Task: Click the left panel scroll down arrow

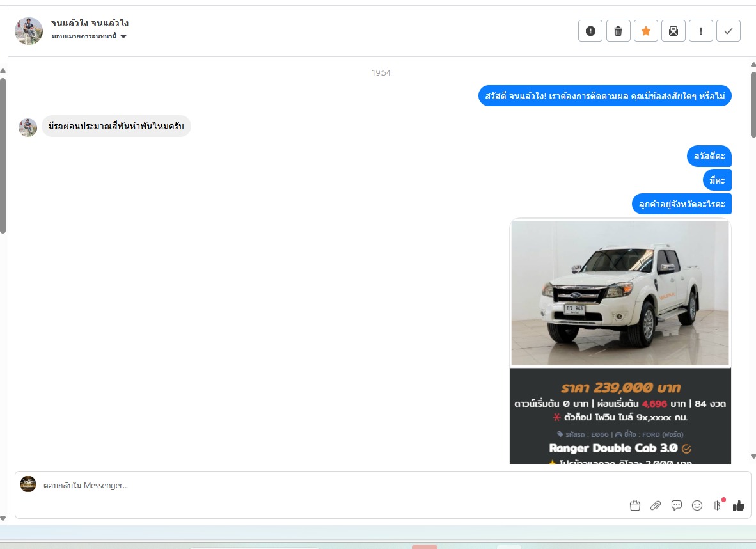Action: click(3, 519)
